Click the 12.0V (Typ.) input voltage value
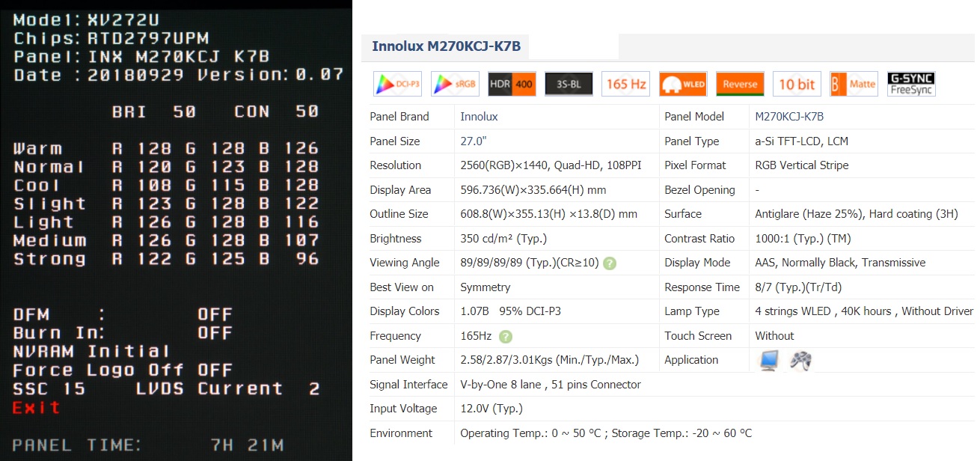Image resolution: width=980 pixels, height=461 pixels. [491, 409]
